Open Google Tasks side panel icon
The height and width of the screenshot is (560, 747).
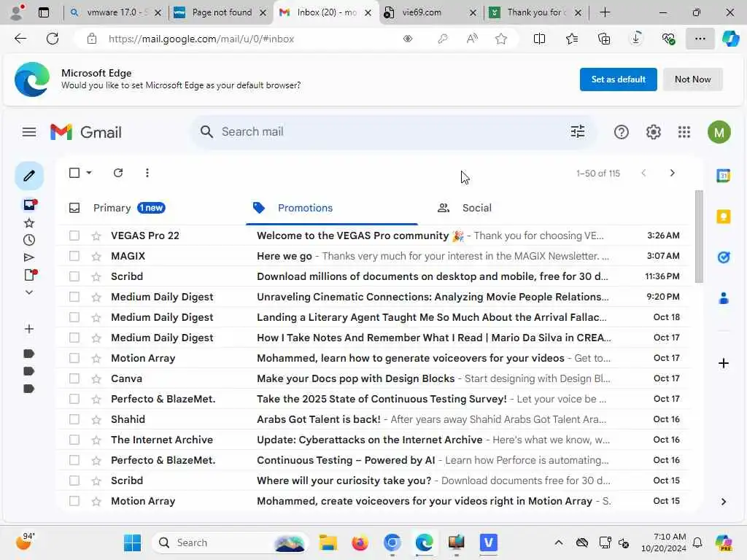723,257
